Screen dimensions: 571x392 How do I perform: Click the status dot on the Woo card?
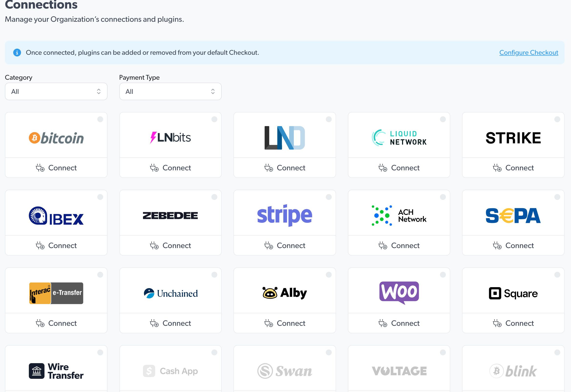(x=443, y=275)
